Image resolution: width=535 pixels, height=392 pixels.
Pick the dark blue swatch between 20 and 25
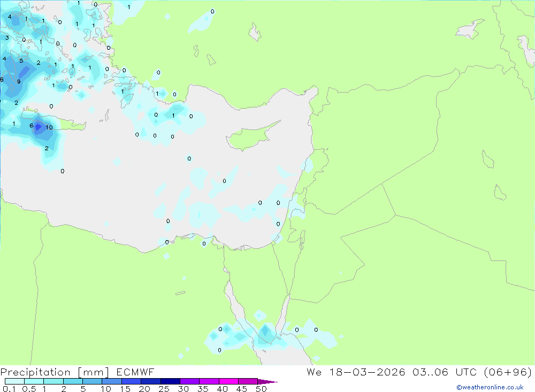tap(150, 381)
